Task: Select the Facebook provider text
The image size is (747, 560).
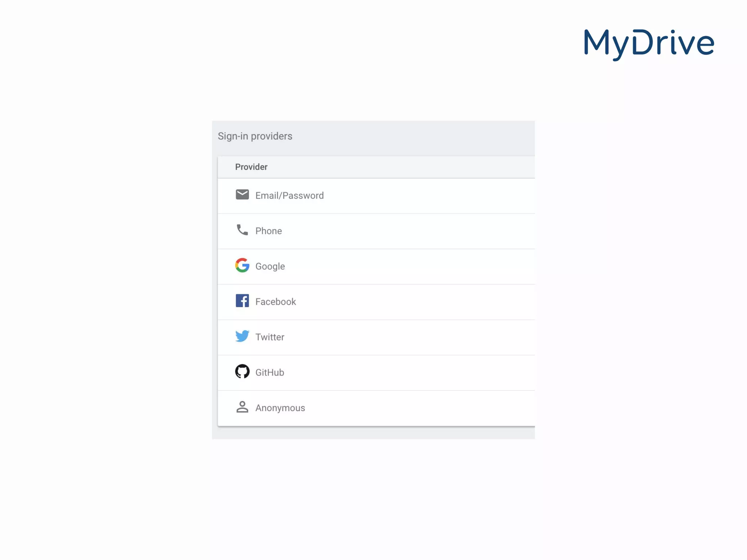Action: pyautogui.click(x=275, y=302)
